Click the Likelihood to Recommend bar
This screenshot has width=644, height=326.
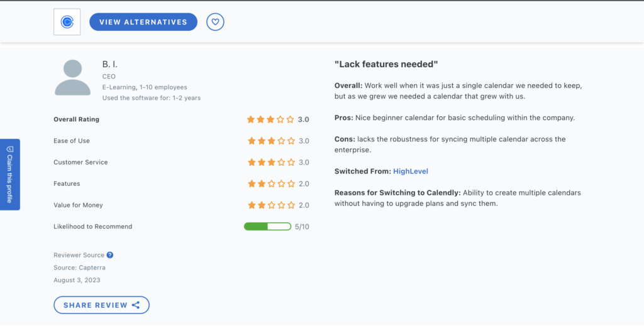pyautogui.click(x=267, y=226)
